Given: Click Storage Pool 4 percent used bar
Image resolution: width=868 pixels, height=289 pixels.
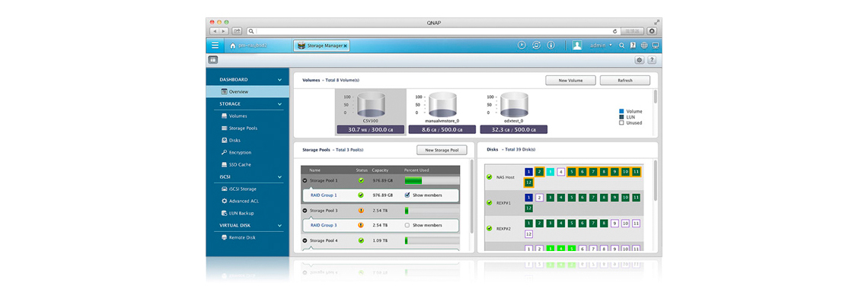Looking at the screenshot, I should coord(432,240).
